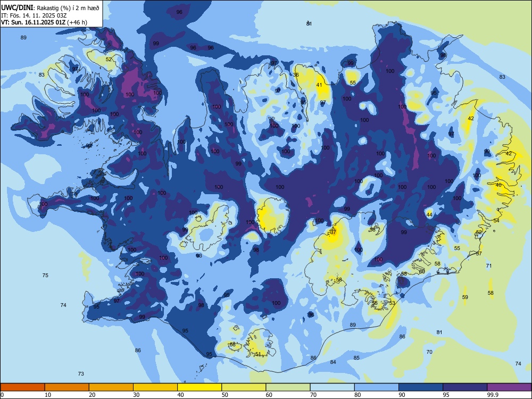532x399 pixels.
Task: Click the light blue 70–80 legend swatch
Action: [x=332, y=387]
